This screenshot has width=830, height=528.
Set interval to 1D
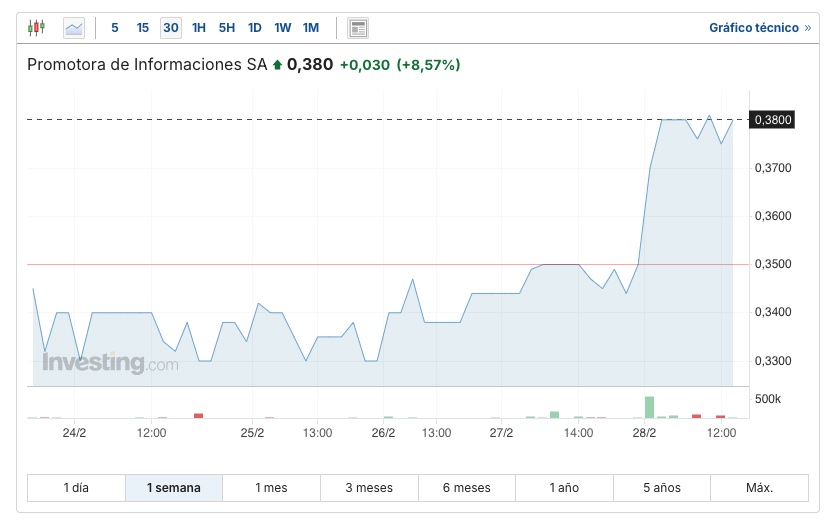click(255, 28)
